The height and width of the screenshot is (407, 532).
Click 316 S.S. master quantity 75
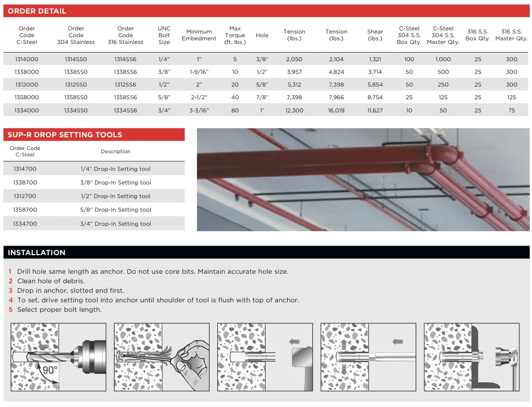click(512, 111)
